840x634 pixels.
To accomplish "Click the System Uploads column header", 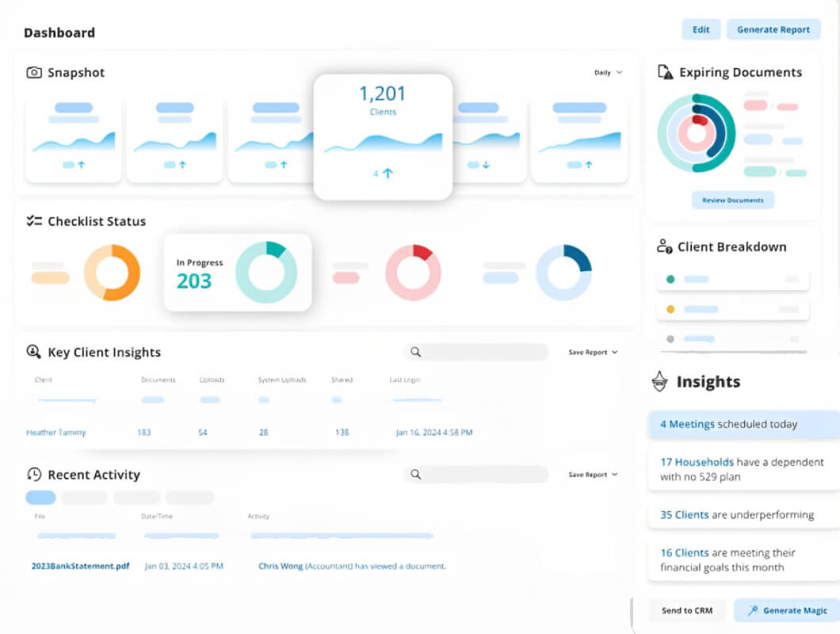I will tap(282, 380).
